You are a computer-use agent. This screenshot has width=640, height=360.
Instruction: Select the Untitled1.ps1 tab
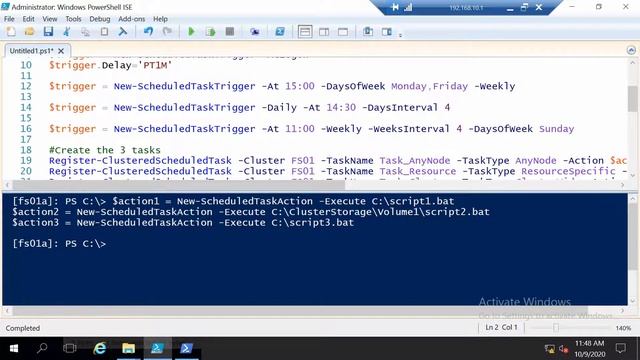[x=31, y=51]
